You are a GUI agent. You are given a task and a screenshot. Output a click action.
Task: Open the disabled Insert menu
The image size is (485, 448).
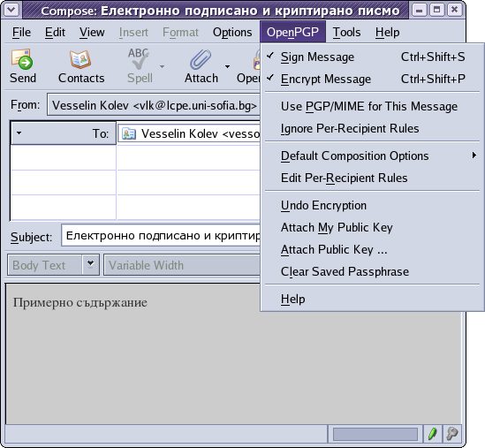133,32
